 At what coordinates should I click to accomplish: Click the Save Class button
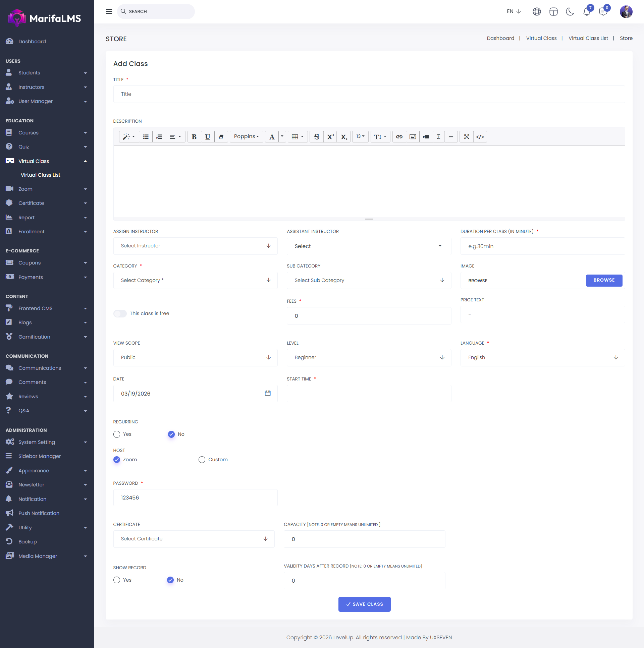pos(364,604)
